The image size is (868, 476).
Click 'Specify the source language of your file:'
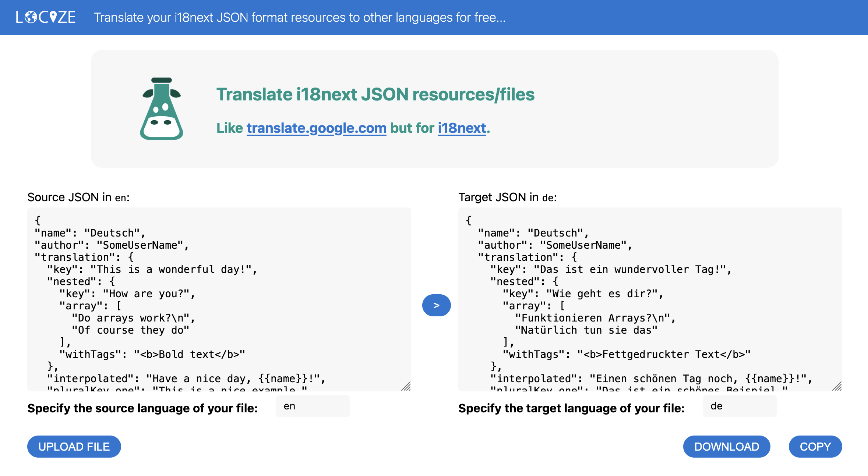point(142,408)
